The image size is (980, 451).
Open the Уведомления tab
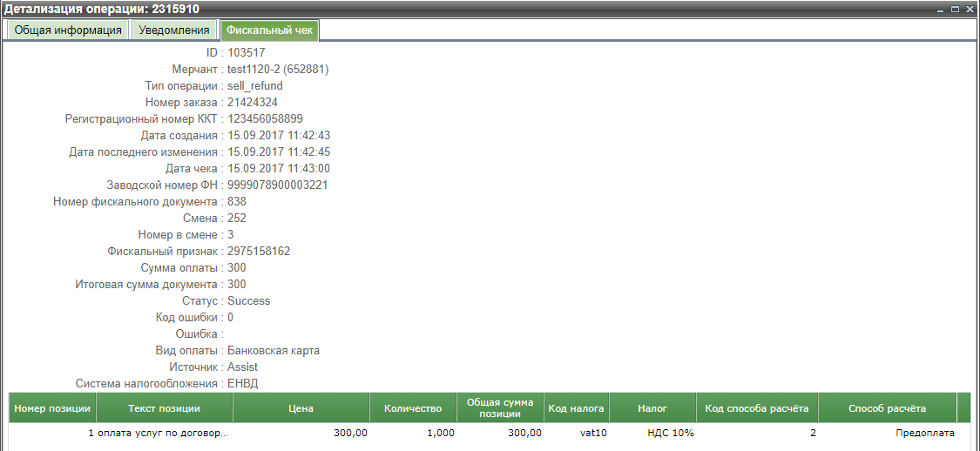tap(174, 30)
